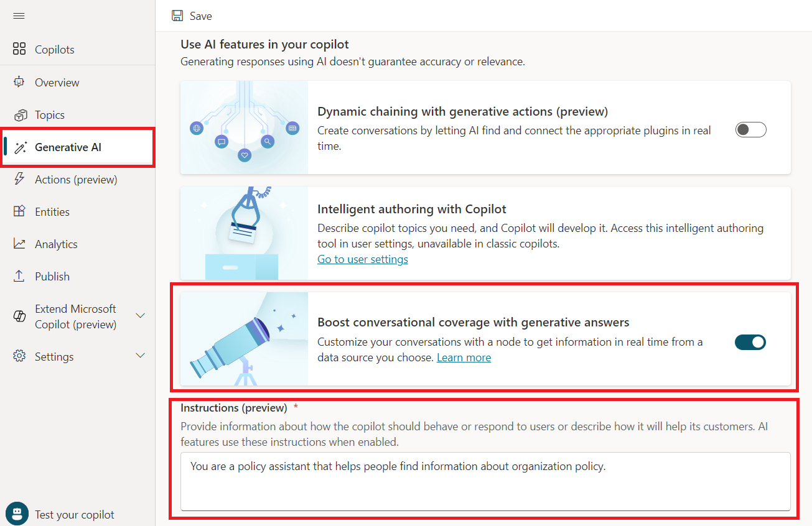Follow the Learn more link
812x526 pixels.
point(464,358)
